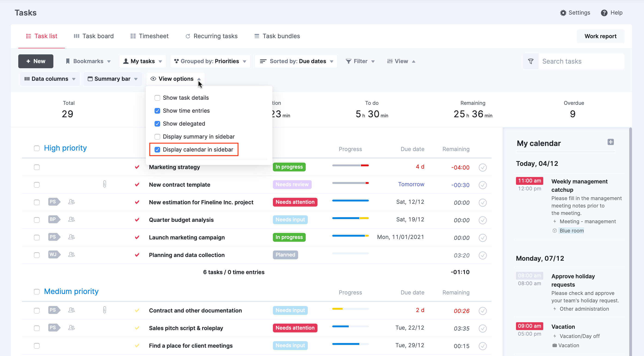Click In progress status on Marketing strategy

coord(289,167)
